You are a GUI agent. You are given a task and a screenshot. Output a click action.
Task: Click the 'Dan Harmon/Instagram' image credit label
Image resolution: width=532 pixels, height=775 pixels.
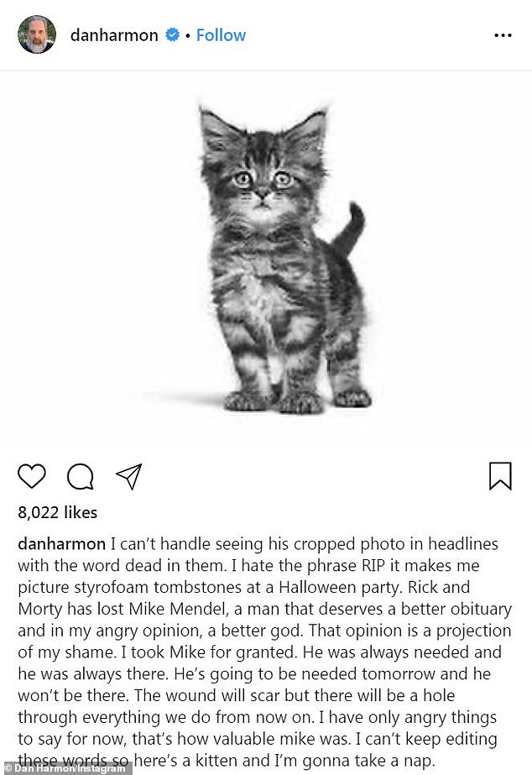click(x=67, y=768)
